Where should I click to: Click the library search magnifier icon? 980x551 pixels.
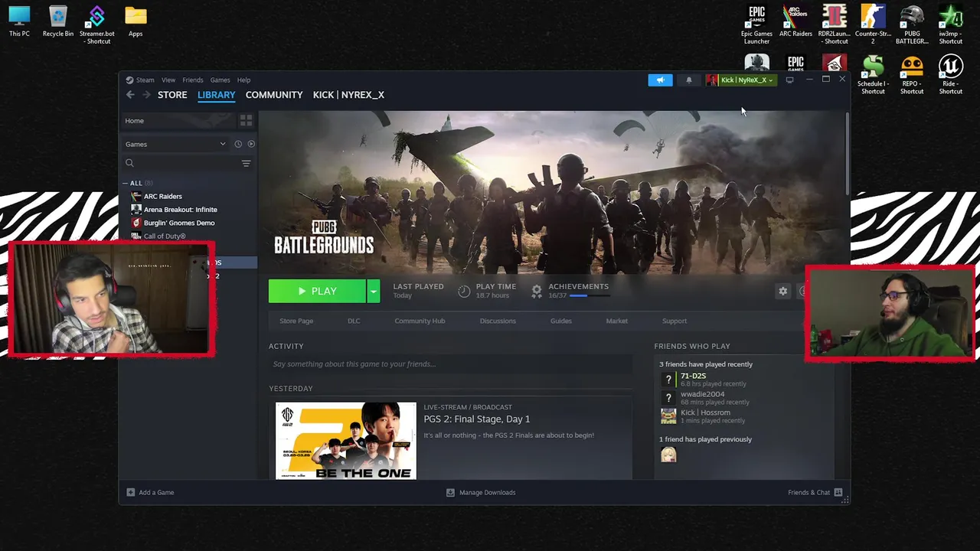tap(129, 163)
